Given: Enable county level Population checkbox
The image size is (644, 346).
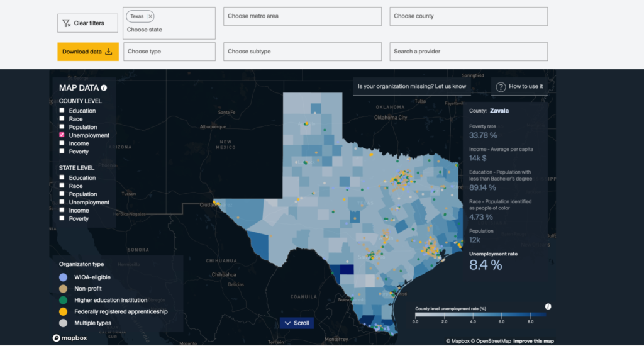Looking at the screenshot, I should pos(62,126).
